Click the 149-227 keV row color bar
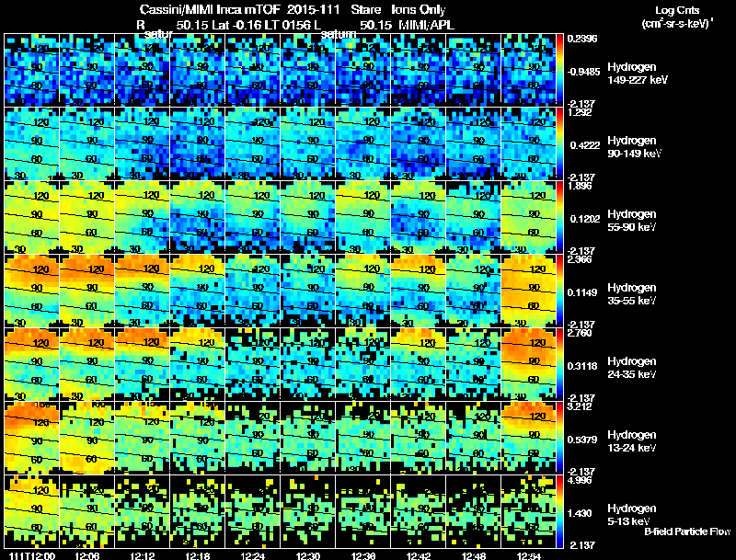Viewport: 736px width, 560px height. pyautogui.click(x=559, y=70)
